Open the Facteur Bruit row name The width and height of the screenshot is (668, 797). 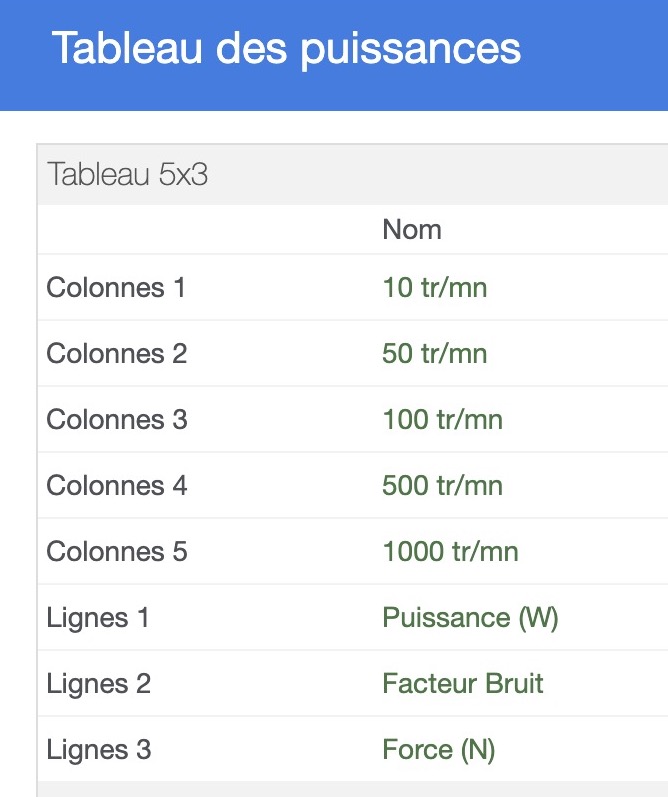pyautogui.click(x=463, y=684)
